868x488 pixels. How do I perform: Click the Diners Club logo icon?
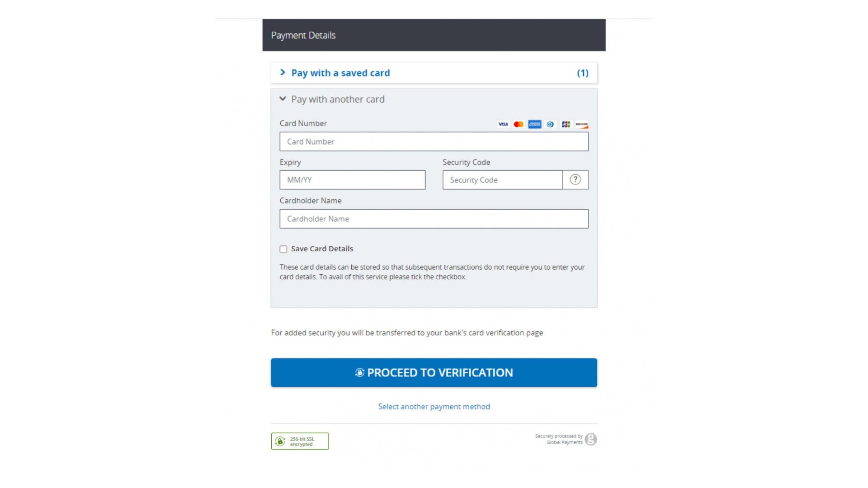coord(550,124)
